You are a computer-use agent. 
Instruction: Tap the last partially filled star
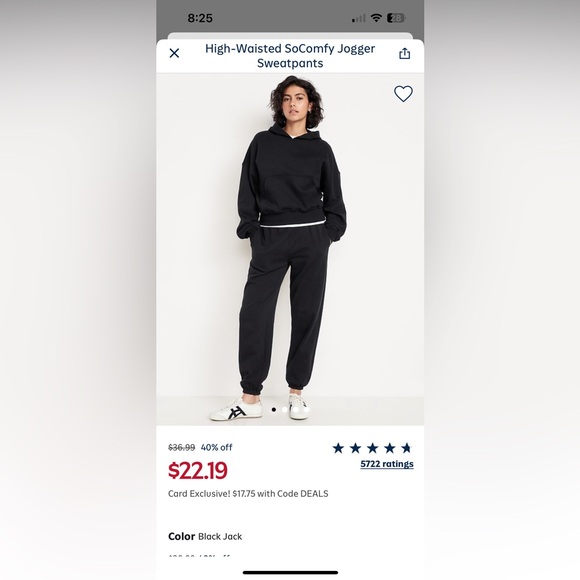point(407,448)
